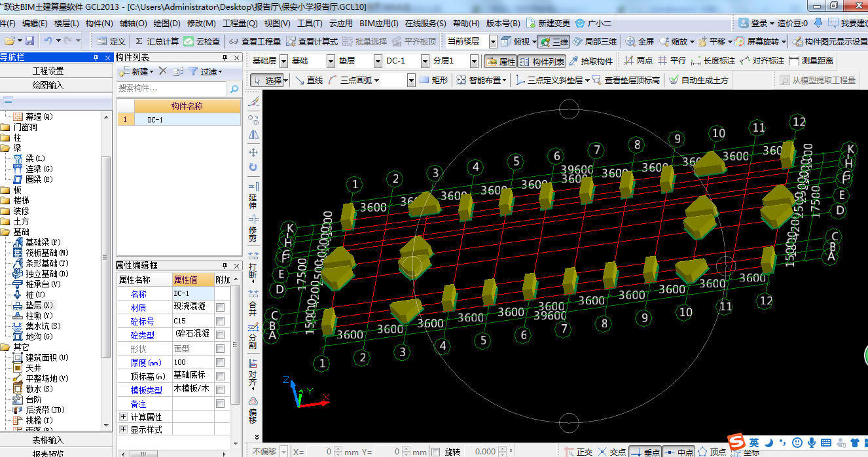
Task: Check the 模板类型 row 附加 checkbox
Action: pyautogui.click(x=221, y=390)
